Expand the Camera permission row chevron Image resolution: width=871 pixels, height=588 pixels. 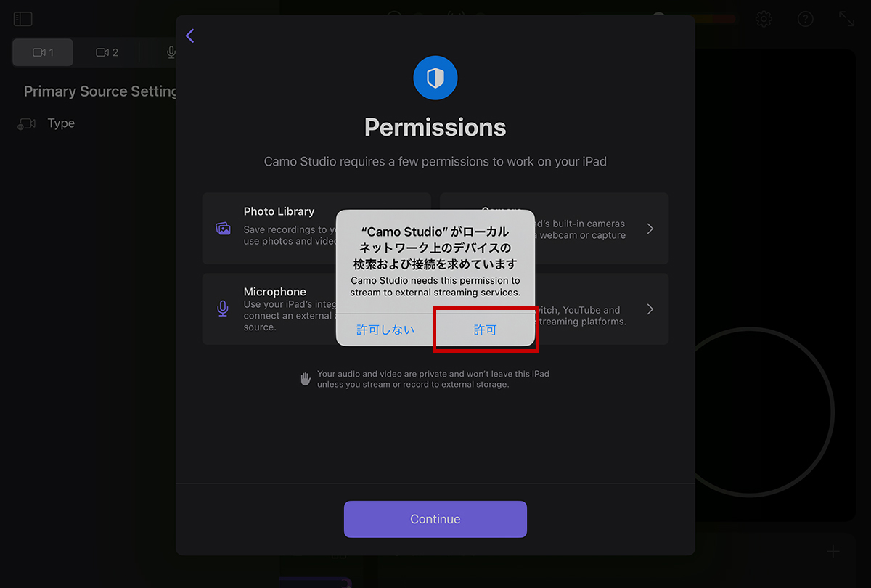(x=650, y=229)
